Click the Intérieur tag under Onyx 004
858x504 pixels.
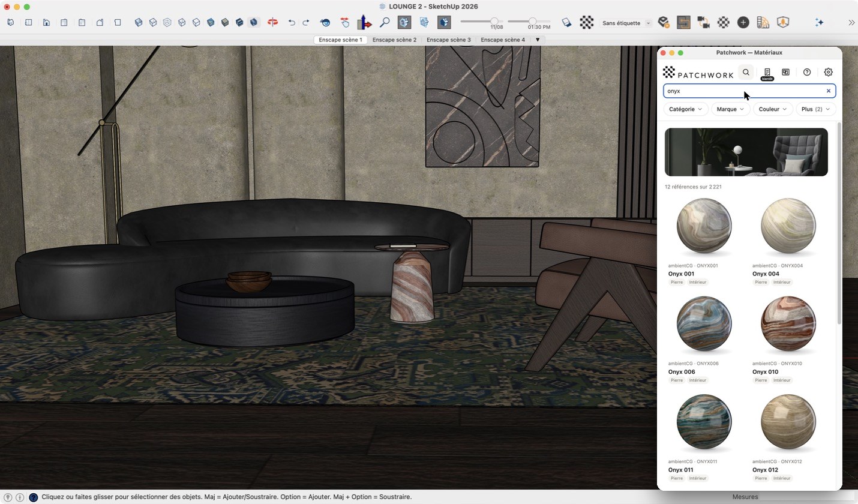(x=782, y=282)
